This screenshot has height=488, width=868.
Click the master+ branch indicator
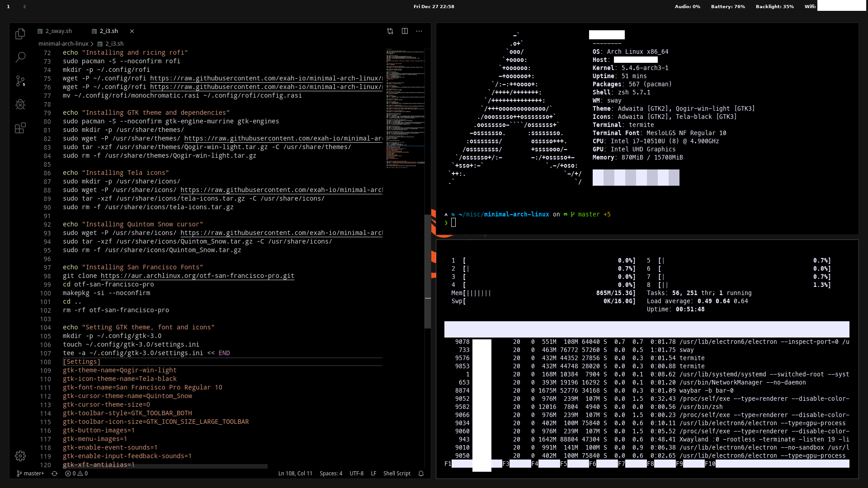pos(30,474)
